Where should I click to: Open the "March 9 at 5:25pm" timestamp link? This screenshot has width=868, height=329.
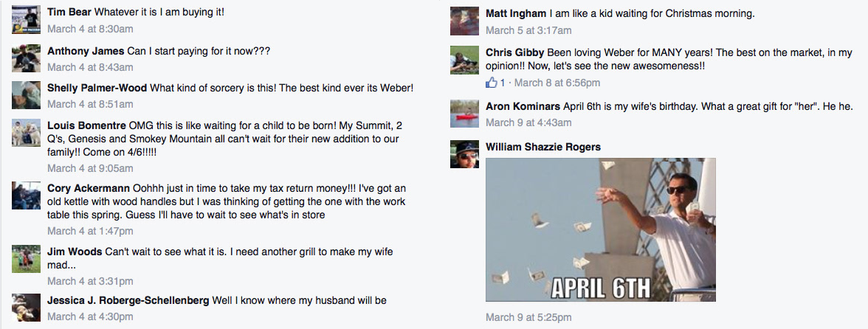click(528, 317)
